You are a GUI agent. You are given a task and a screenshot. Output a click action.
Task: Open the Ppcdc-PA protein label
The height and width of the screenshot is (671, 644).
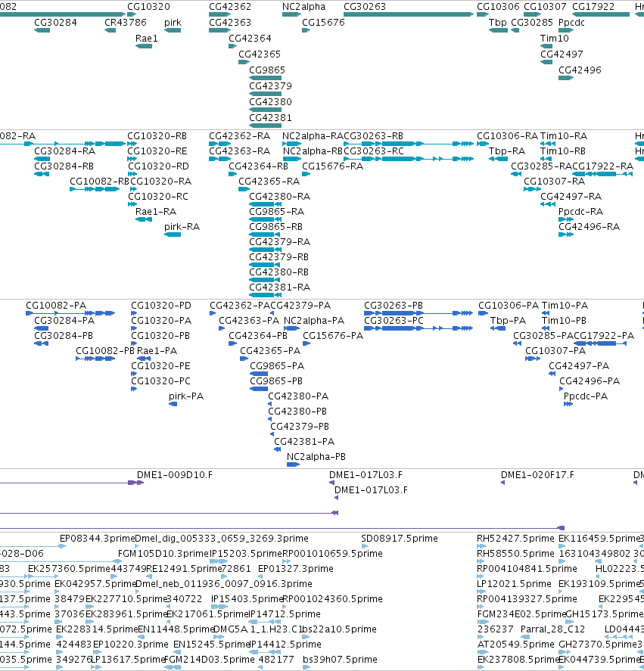[586, 396]
